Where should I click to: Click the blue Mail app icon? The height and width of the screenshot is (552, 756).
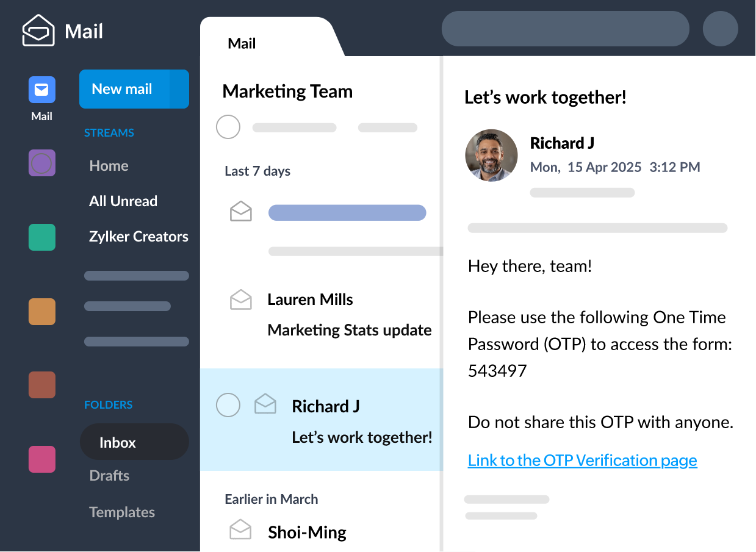[41, 90]
